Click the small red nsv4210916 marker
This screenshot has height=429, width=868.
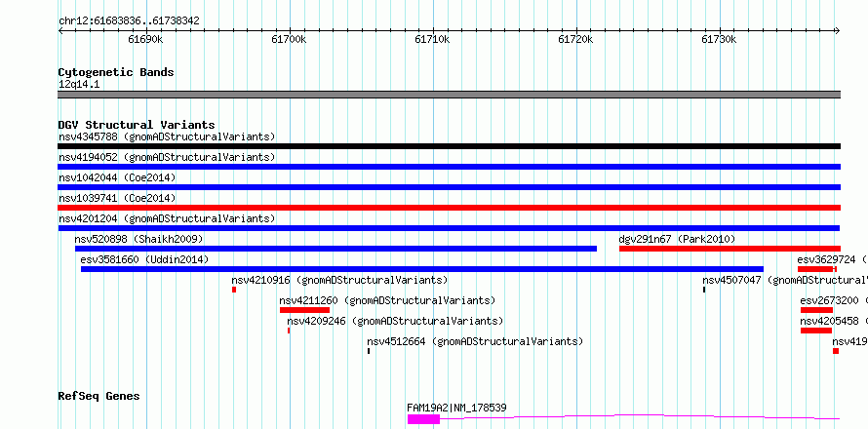coord(234,290)
